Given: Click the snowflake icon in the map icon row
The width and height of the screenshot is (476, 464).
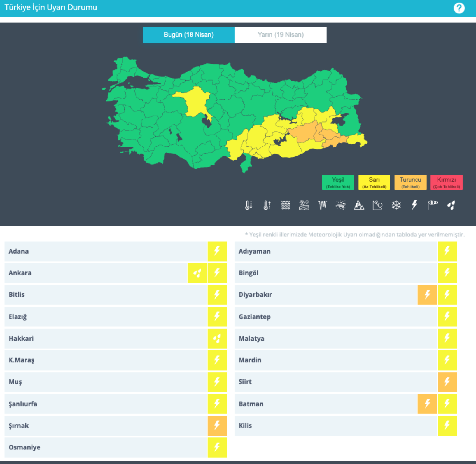Looking at the screenshot, I should click(x=396, y=205).
